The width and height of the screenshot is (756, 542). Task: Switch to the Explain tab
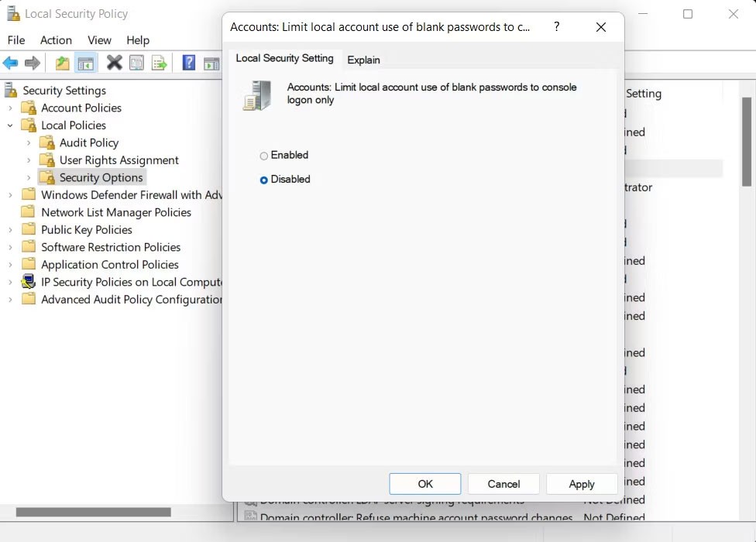coord(363,60)
